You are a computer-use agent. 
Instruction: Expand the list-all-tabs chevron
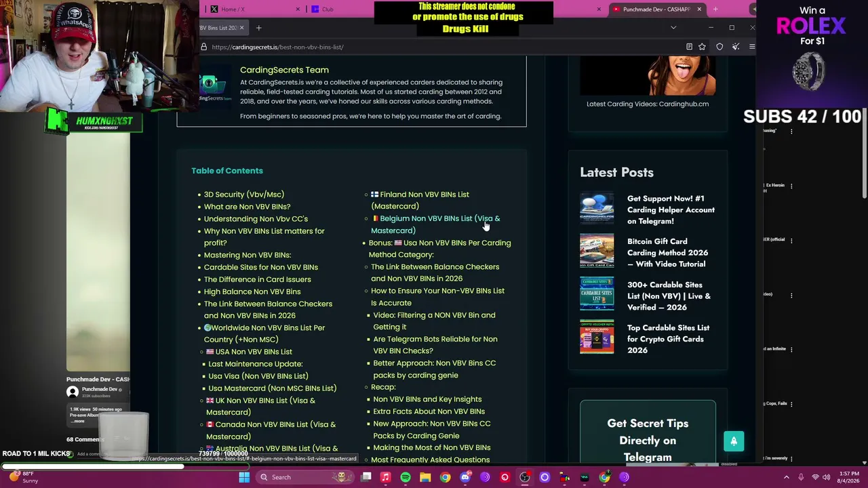pyautogui.click(x=673, y=28)
